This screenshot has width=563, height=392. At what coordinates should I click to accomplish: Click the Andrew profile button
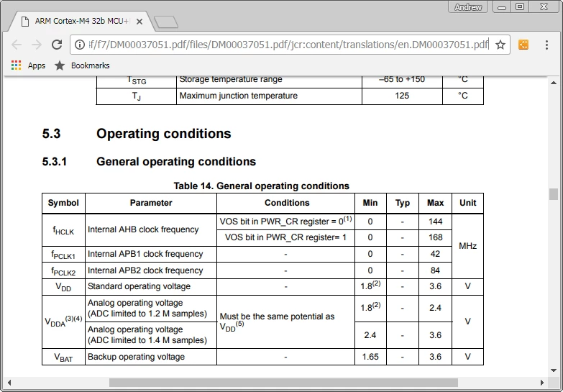pyautogui.click(x=468, y=6)
